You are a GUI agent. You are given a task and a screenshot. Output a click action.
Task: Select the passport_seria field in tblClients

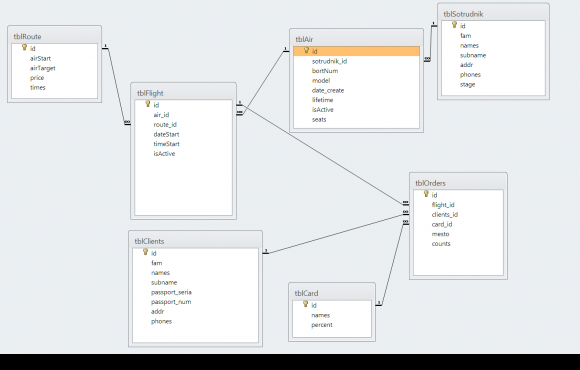pyautogui.click(x=195, y=292)
